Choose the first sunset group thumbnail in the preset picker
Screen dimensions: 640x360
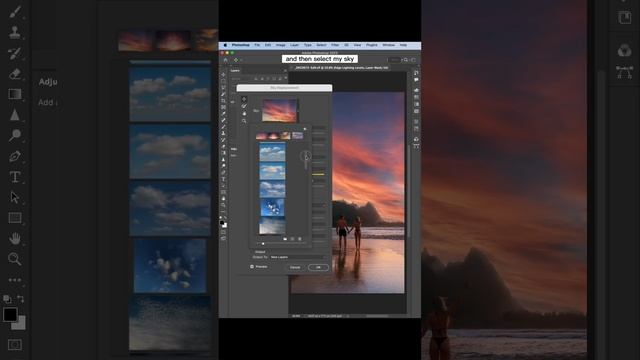pos(261,136)
